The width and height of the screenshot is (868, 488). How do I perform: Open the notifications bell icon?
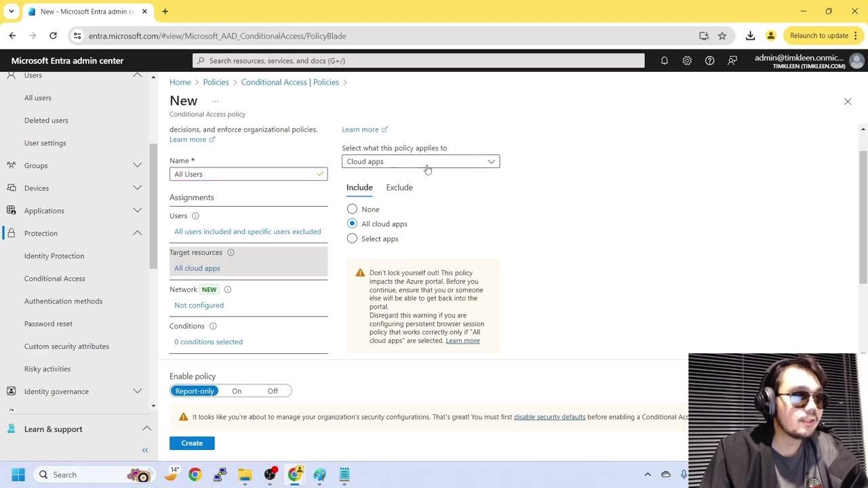click(x=665, y=61)
